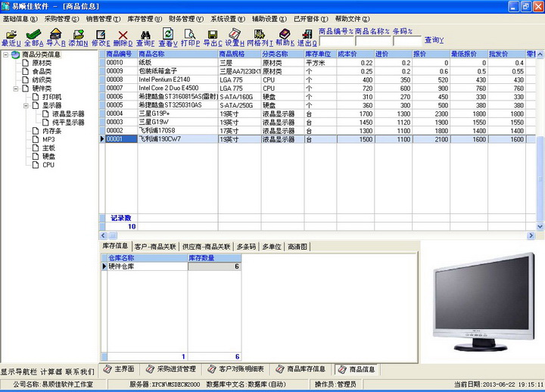
Task: Collapse the 硬件类 tree node
Action: point(16,89)
